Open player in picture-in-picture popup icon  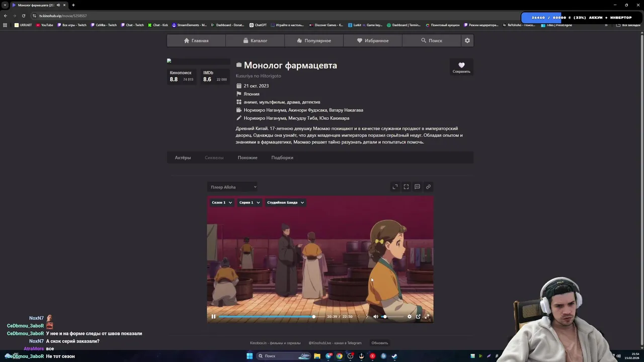click(418, 316)
